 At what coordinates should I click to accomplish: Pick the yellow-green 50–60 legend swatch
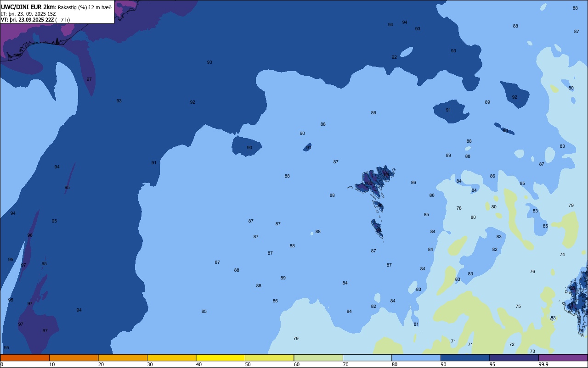tap(269, 357)
